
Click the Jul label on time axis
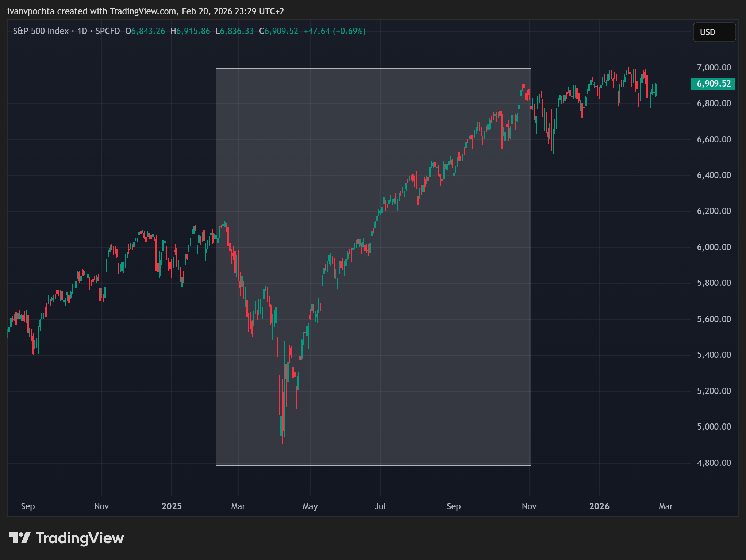[x=380, y=506]
